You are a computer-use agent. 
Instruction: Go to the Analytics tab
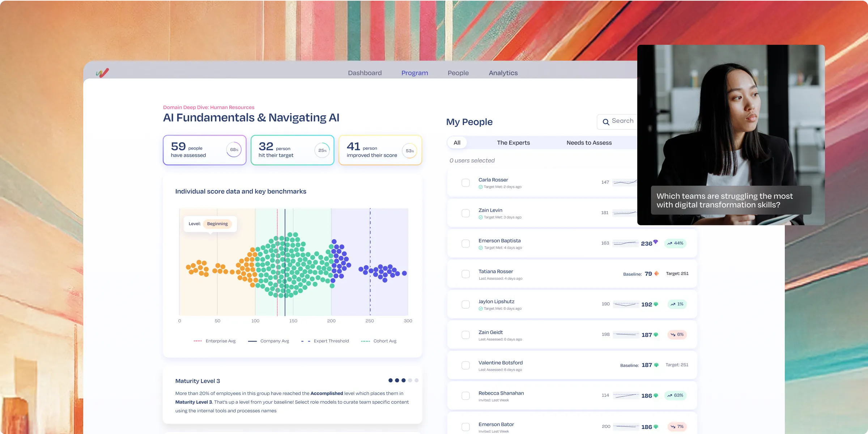503,73
